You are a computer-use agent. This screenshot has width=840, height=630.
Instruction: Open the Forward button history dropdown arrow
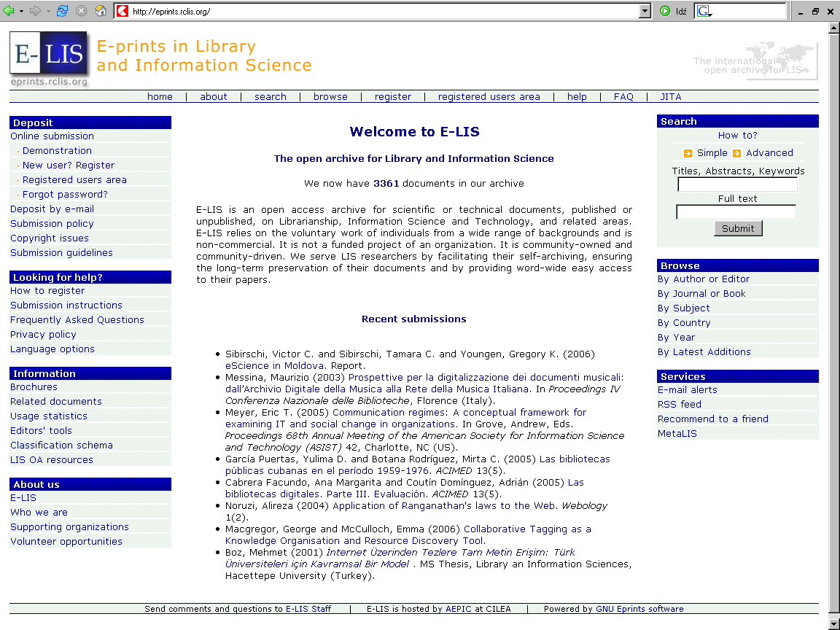coord(48,11)
